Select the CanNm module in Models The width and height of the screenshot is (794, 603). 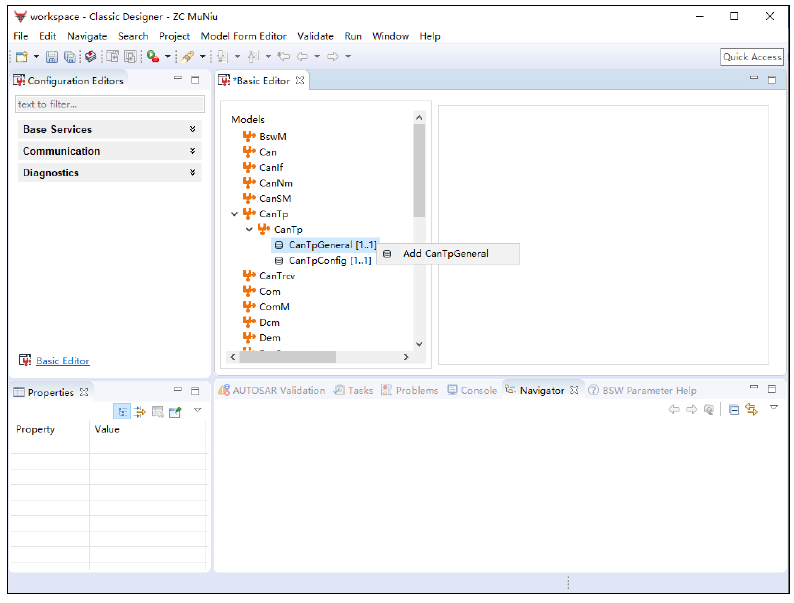click(275, 183)
